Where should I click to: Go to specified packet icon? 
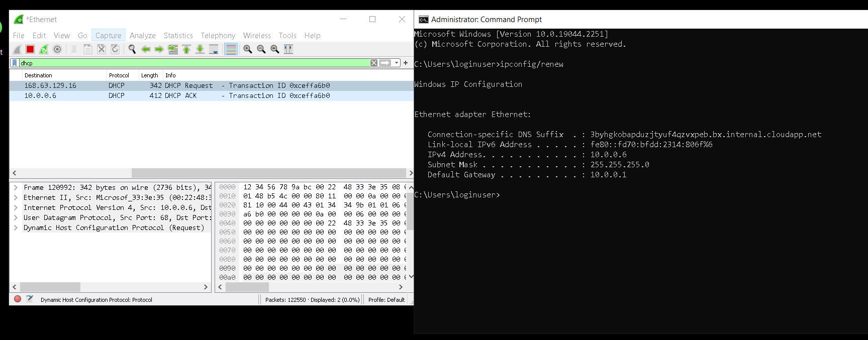pyautogui.click(x=173, y=49)
